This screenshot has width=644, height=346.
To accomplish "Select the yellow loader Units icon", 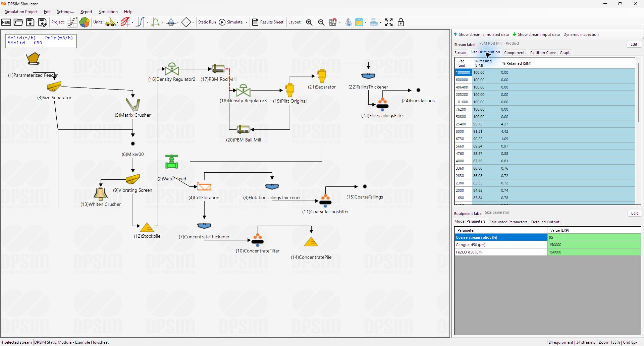I will point(110,22).
